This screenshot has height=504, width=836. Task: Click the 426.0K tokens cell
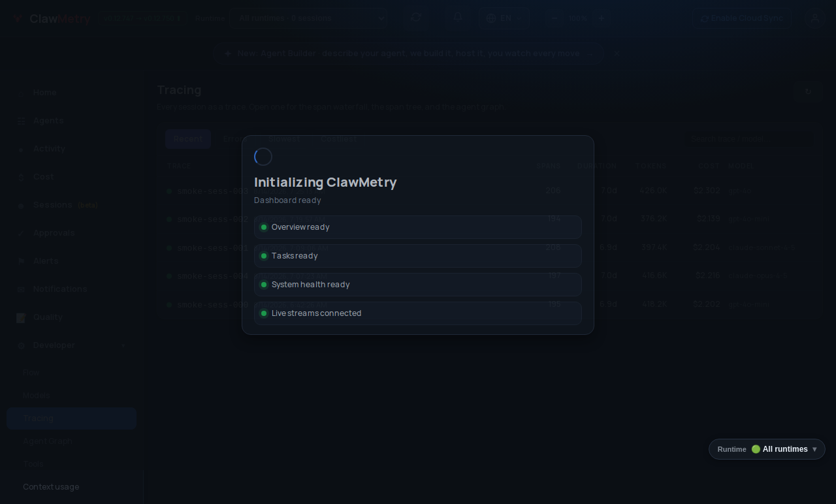click(653, 191)
